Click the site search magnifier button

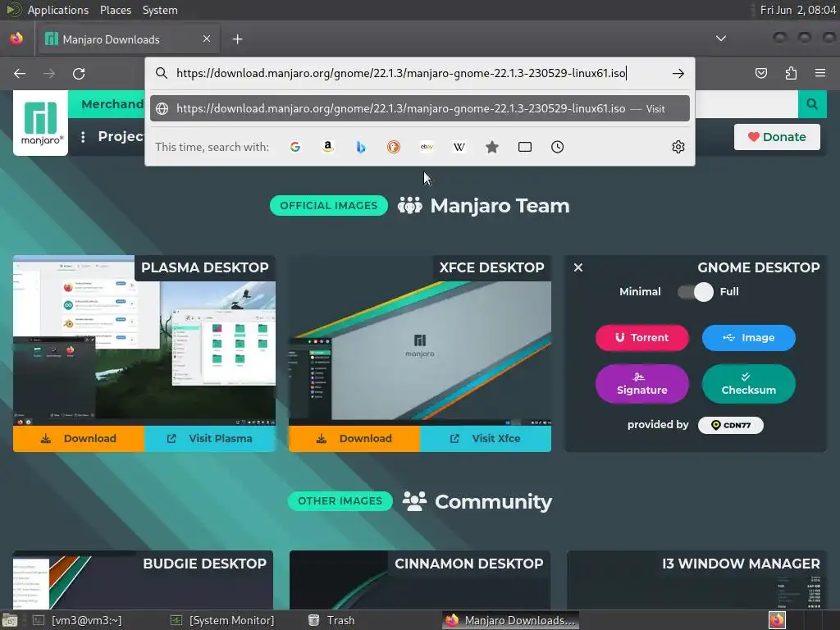812,104
